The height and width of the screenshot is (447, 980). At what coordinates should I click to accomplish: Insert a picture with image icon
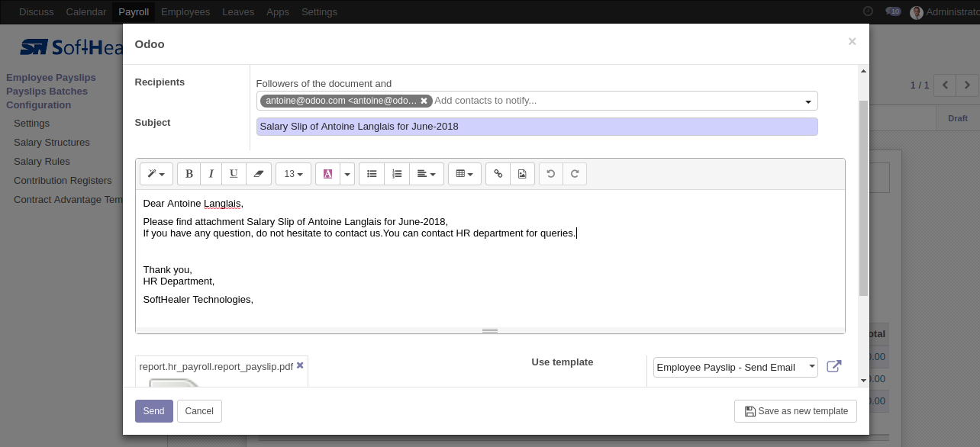click(522, 174)
